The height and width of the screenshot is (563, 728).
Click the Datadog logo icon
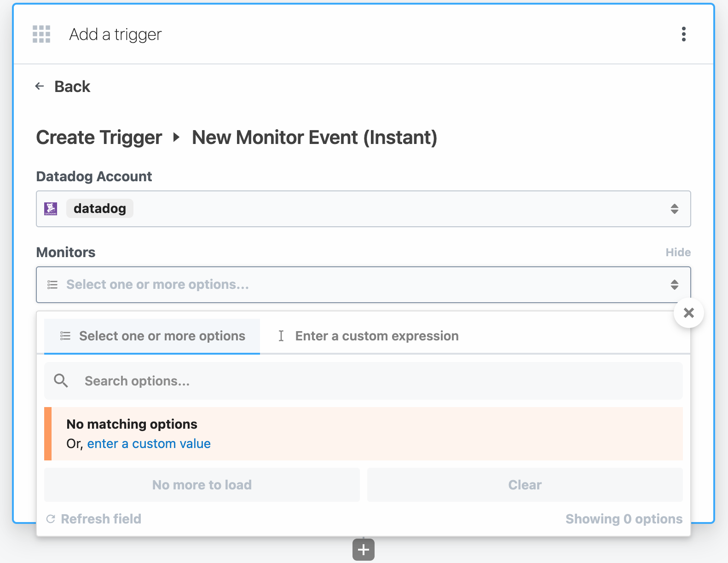pos(51,209)
